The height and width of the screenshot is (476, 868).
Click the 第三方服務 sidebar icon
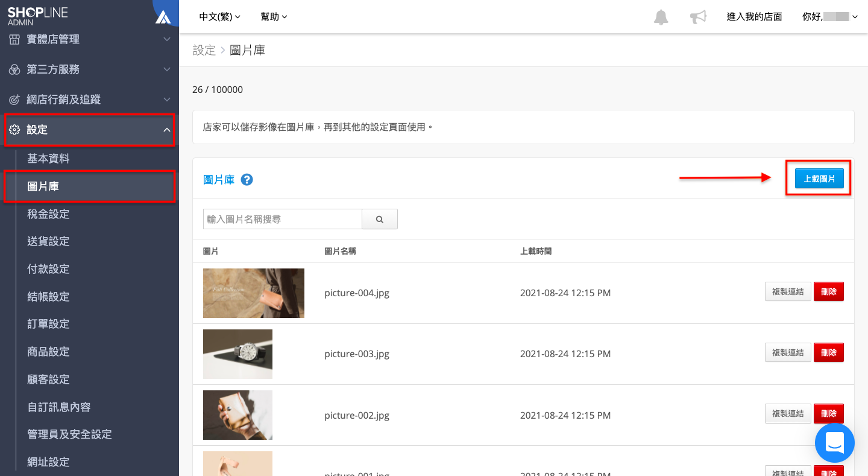click(14, 69)
